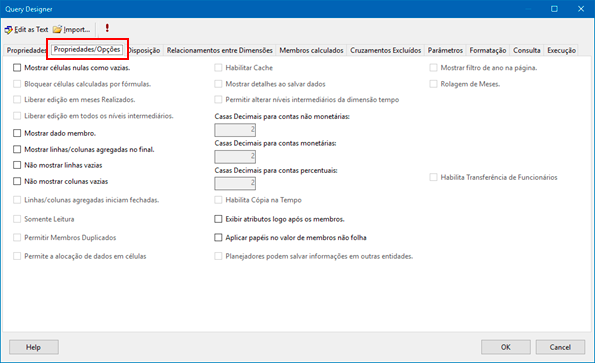Close the Query Designer window
This screenshot has height=363, width=596.
[x=581, y=9]
